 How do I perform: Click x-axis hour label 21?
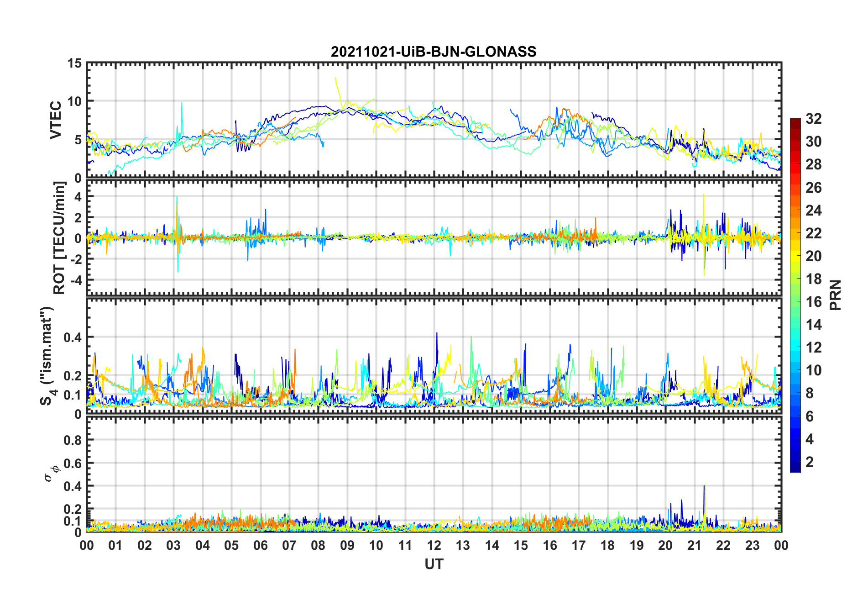pyautogui.click(x=695, y=545)
